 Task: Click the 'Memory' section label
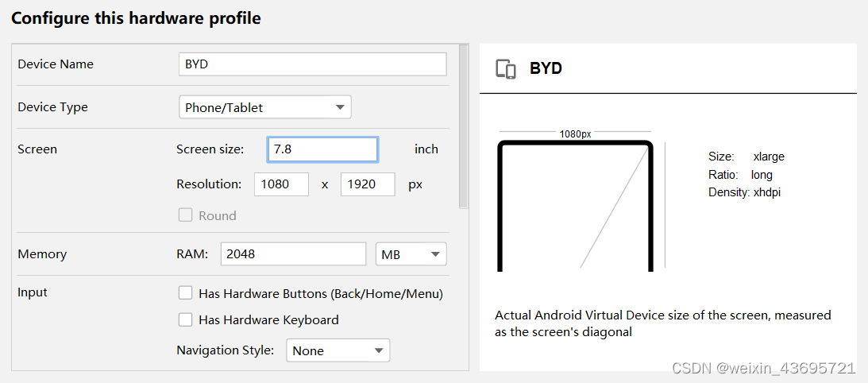(42, 254)
